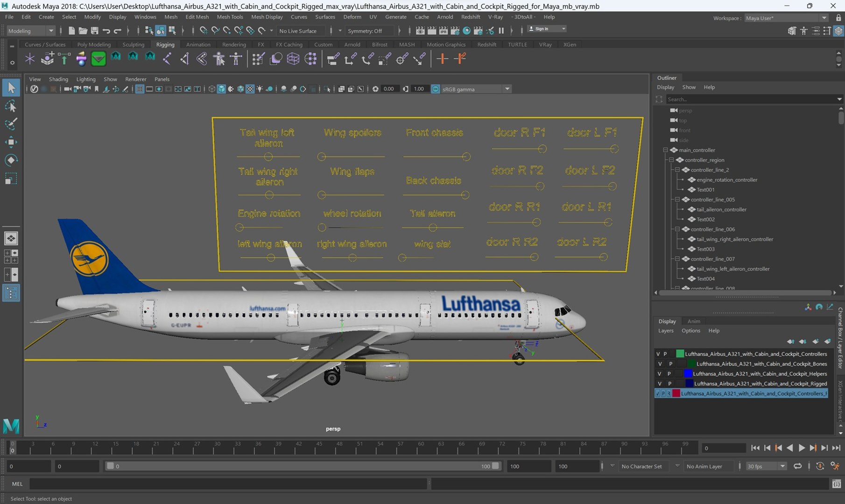Choose the Paint selection tool
Image resolution: width=845 pixels, height=504 pixels.
tap(11, 124)
